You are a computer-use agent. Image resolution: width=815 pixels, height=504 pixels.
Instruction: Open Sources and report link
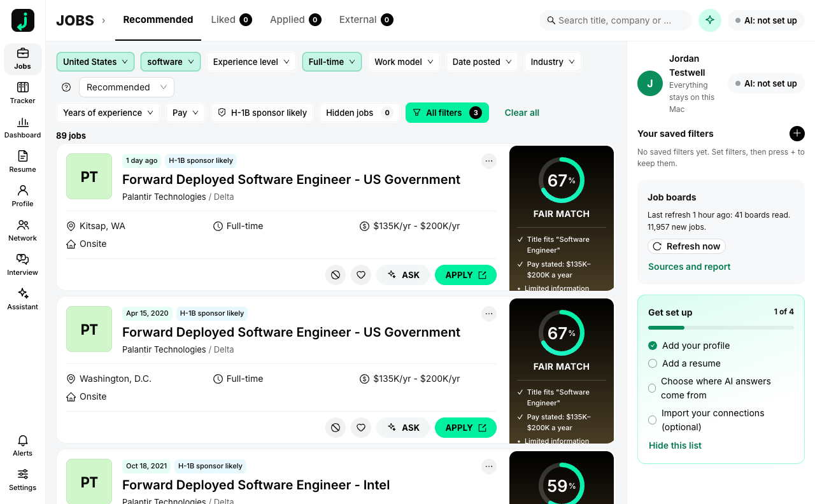[689, 267]
